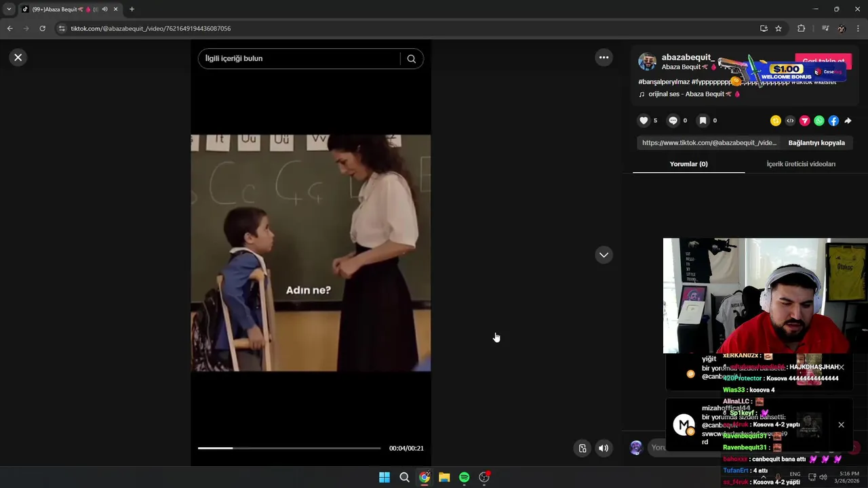Click the video link URL text field

point(709,143)
